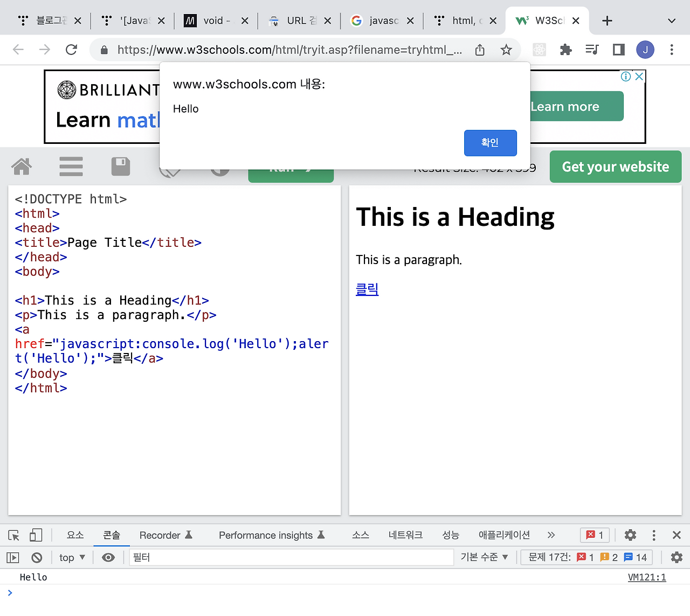The image size is (690, 616).
Task: Open the 기본 수준 log level dropdown
Action: click(x=484, y=557)
